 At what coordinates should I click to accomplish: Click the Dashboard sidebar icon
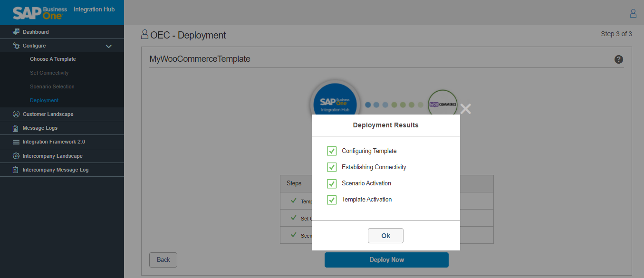point(16,32)
